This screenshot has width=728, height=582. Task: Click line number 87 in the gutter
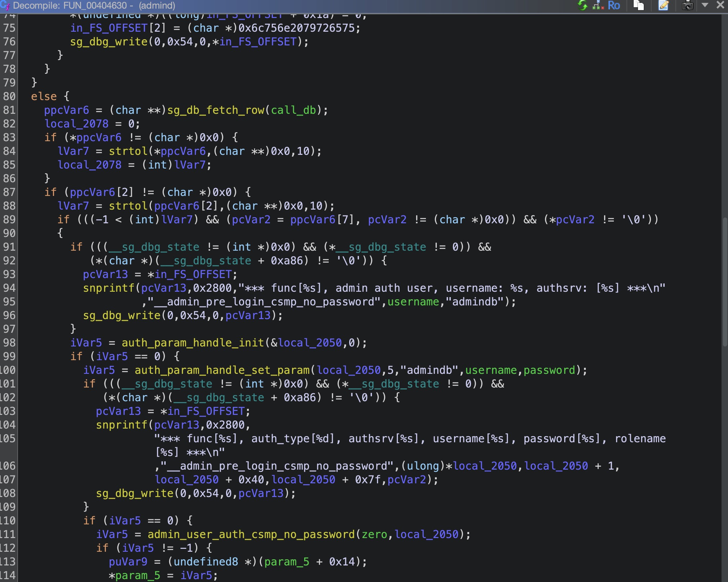(9, 192)
